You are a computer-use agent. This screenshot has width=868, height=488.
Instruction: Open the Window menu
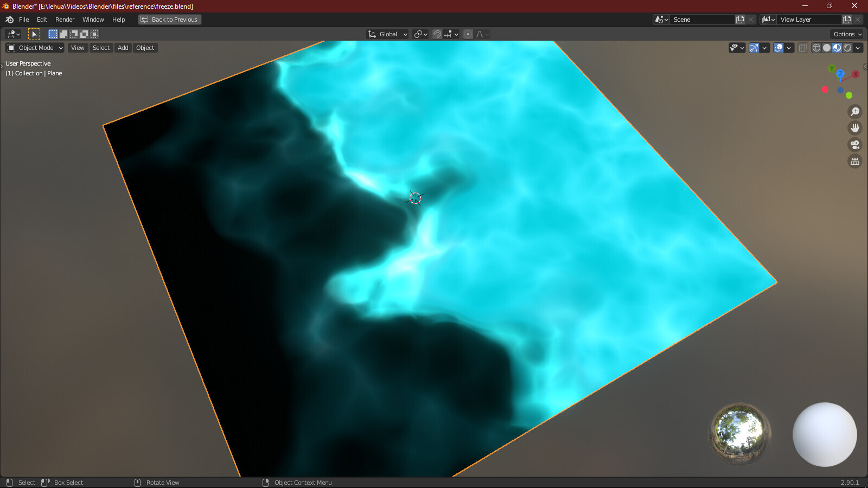93,19
